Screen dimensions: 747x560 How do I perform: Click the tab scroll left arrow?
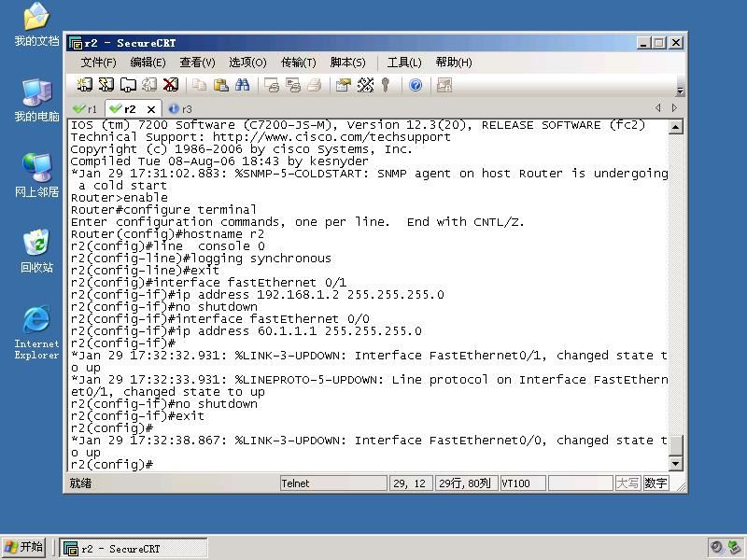pyautogui.click(x=658, y=108)
